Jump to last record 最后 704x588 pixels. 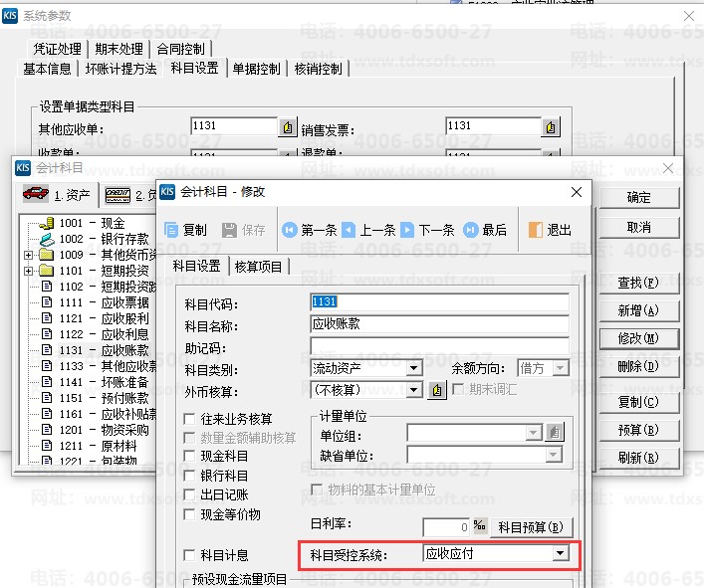coord(471,230)
